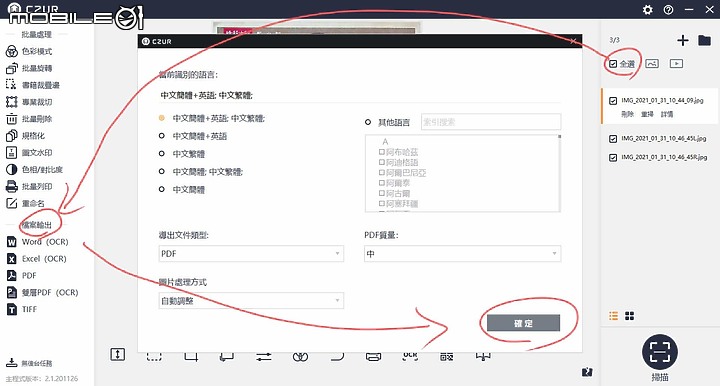Switch file panel to list view
The height and width of the screenshot is (386, 720).
click(x=613, y=316)
